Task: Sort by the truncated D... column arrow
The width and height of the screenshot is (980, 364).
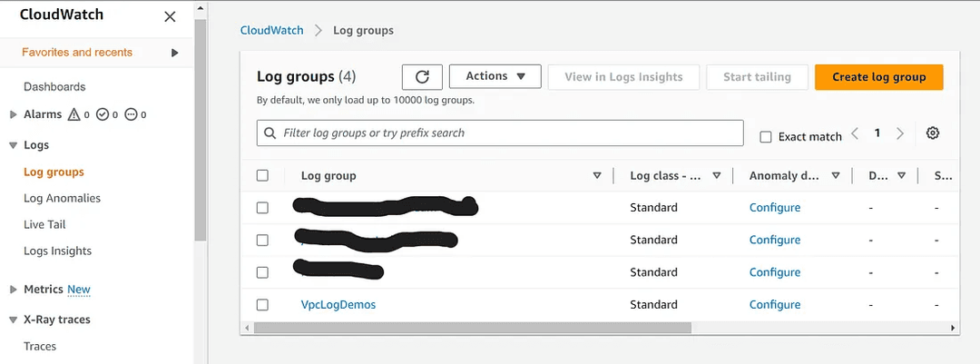Action: tap(901, 176)
